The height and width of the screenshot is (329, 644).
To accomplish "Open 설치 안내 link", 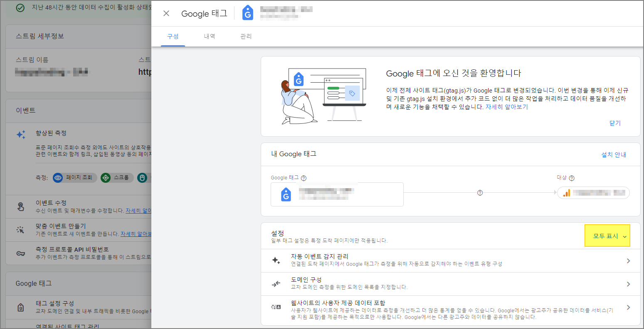I will click(x=614, y=155).
